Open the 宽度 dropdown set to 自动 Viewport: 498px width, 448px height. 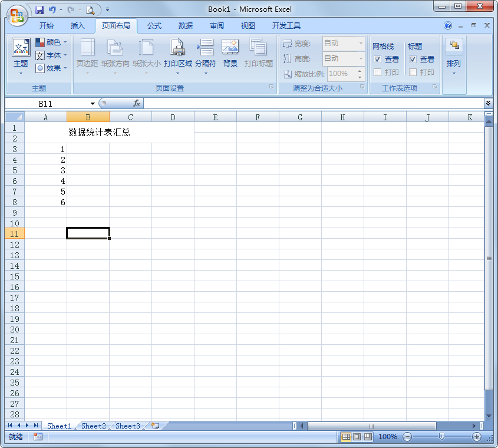(361, 43)
